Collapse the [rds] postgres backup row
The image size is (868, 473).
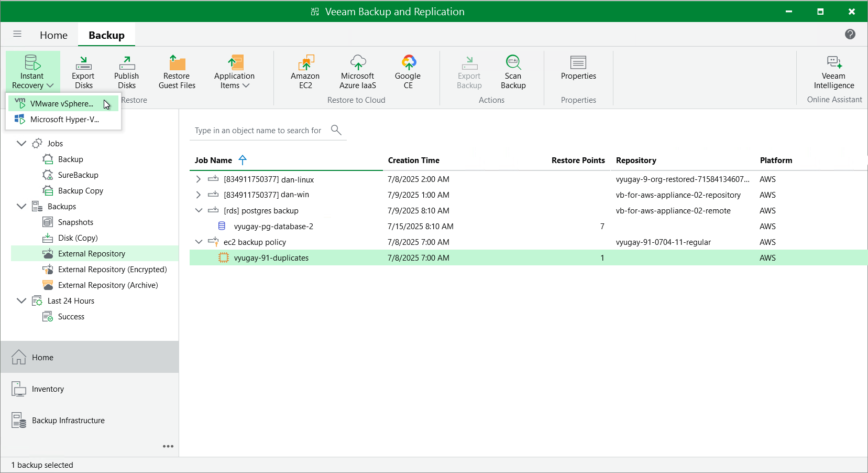[x=198, y=211]
